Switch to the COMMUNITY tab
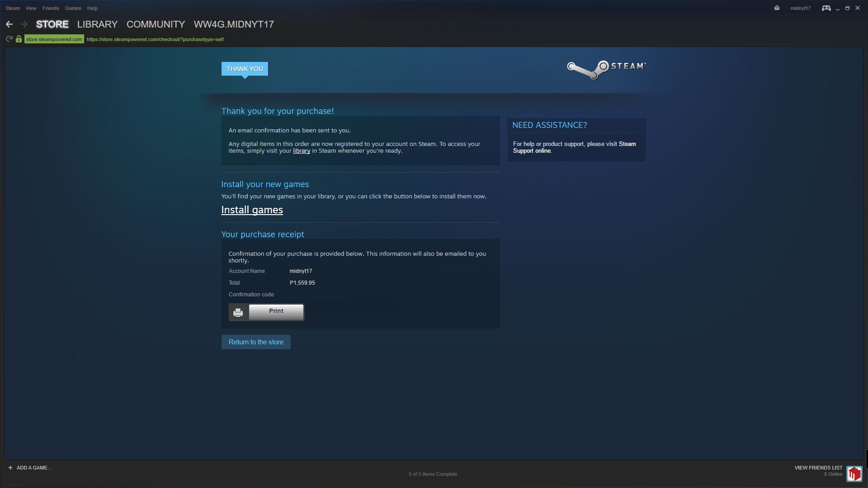Image resolution: width=868 pixels, height=488 pixels. pyautogui.click(x=156, y=24)
